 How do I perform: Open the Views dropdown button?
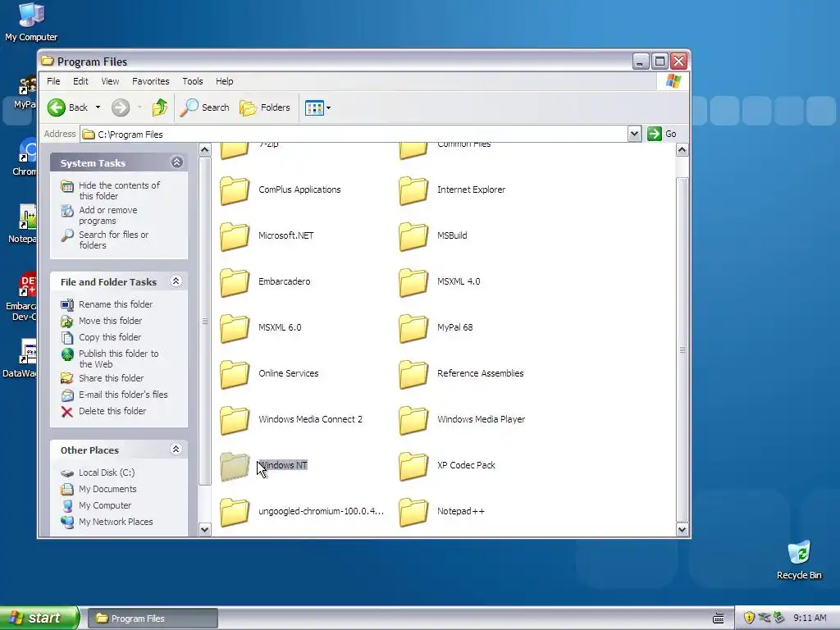pos(317,107)
